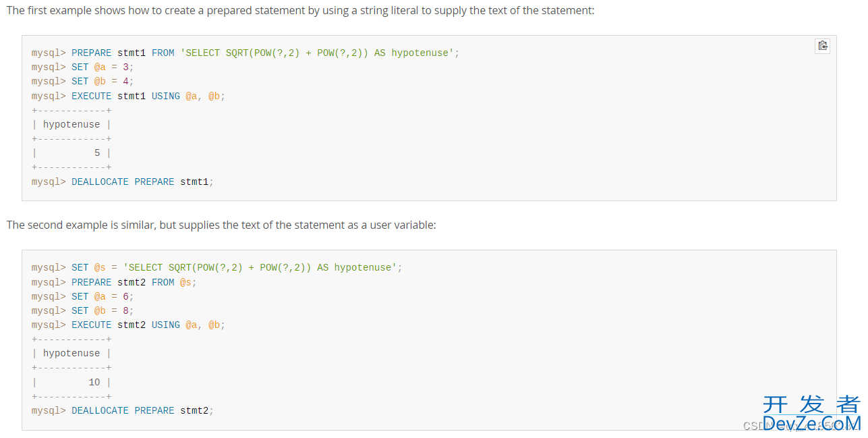Click the 'SET @s =' statement line
The width and height of the screenshot is (868, 438).
click(x=216, y=267)
